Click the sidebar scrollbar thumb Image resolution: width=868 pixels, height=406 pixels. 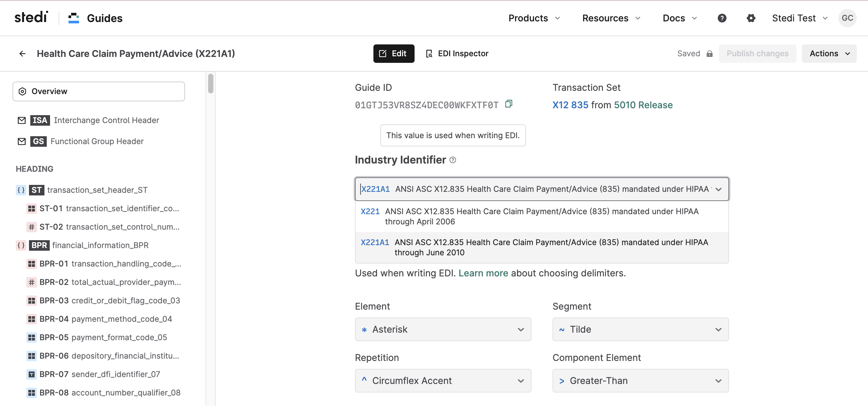click(x=211, y=84)
